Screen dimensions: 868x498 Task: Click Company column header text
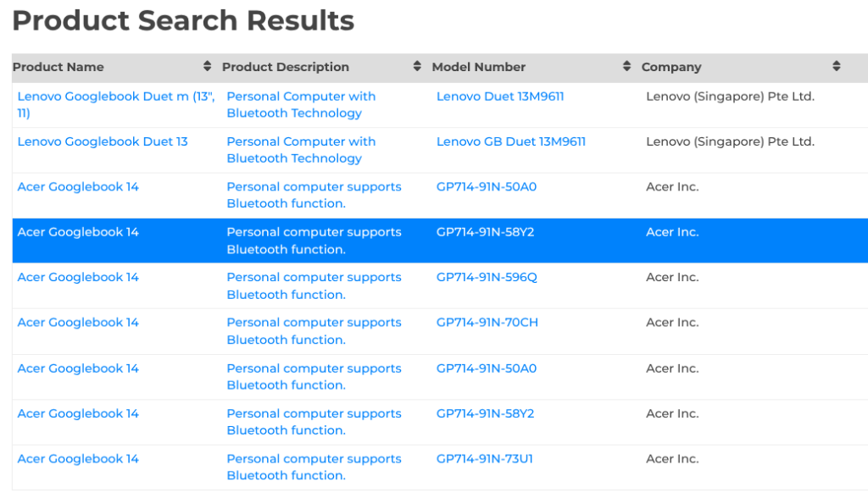pos(671,67)
